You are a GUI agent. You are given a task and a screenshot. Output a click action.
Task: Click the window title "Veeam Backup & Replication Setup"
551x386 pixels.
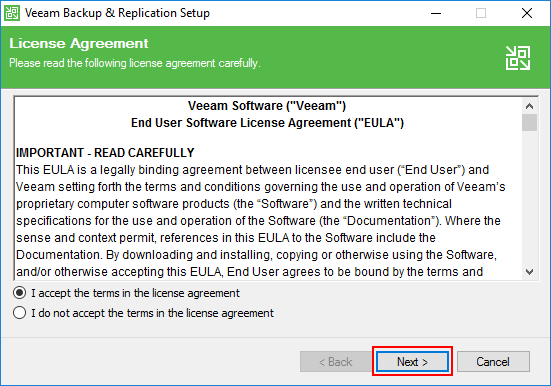[117, 13]
